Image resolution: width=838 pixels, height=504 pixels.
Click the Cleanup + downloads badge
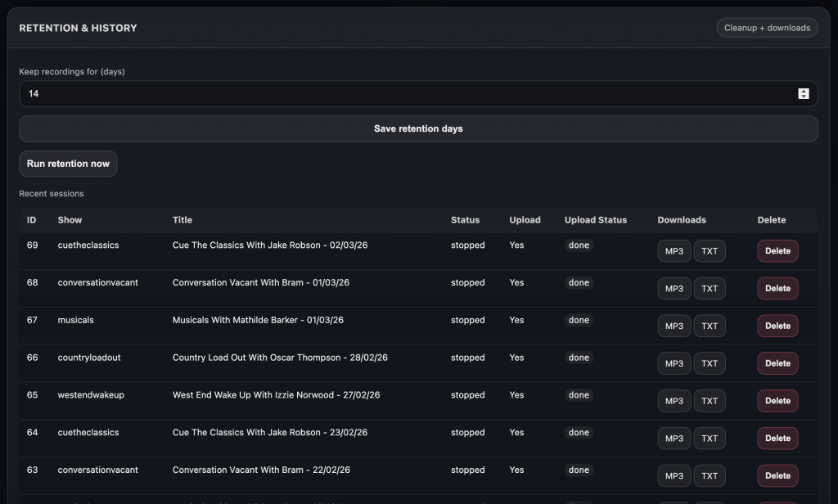click(767, 28)
